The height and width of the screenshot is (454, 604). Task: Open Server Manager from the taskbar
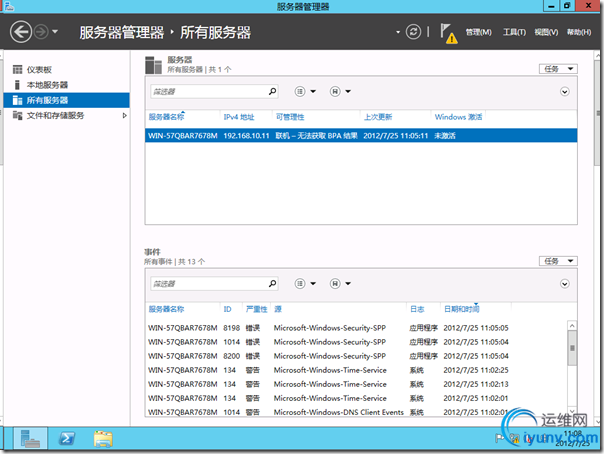30,438
